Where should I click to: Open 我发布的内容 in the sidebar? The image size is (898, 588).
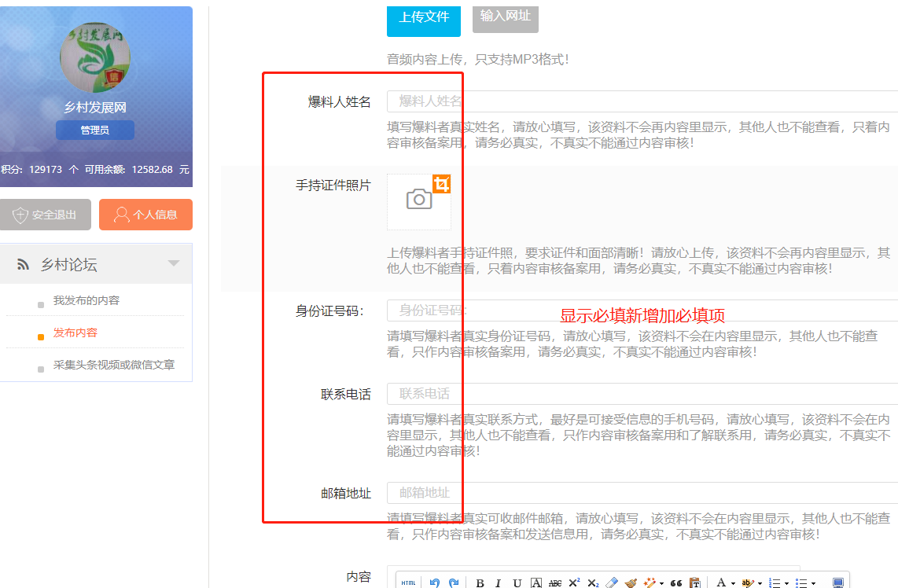click(x=86, y=300)
